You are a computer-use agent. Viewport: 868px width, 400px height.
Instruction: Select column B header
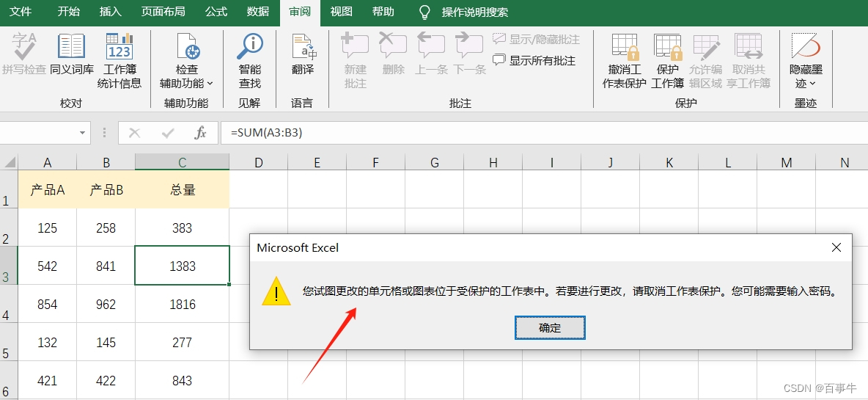pyautogui.click(x=106, y=162)
